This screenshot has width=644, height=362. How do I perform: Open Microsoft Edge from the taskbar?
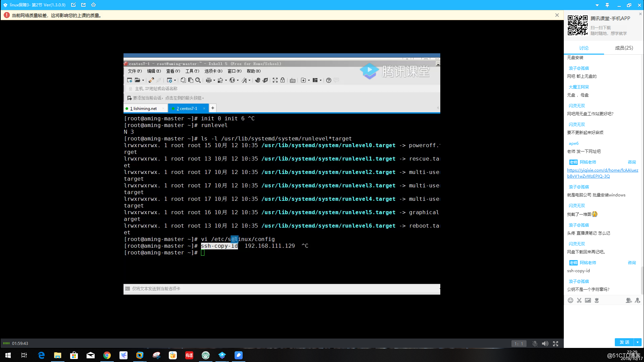tap(41, 355)
